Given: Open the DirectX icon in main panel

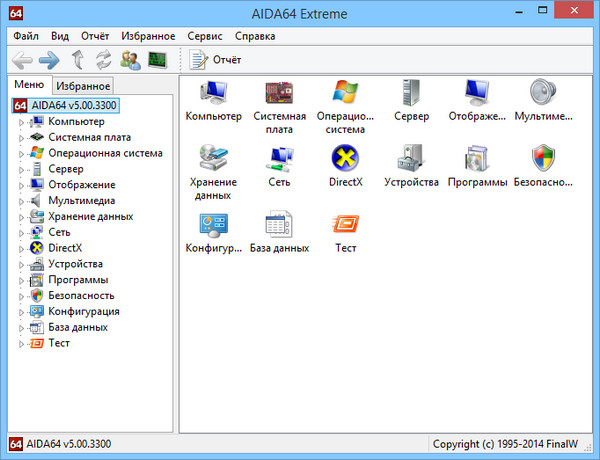Looking at the screenshot, I should (346, 160).
